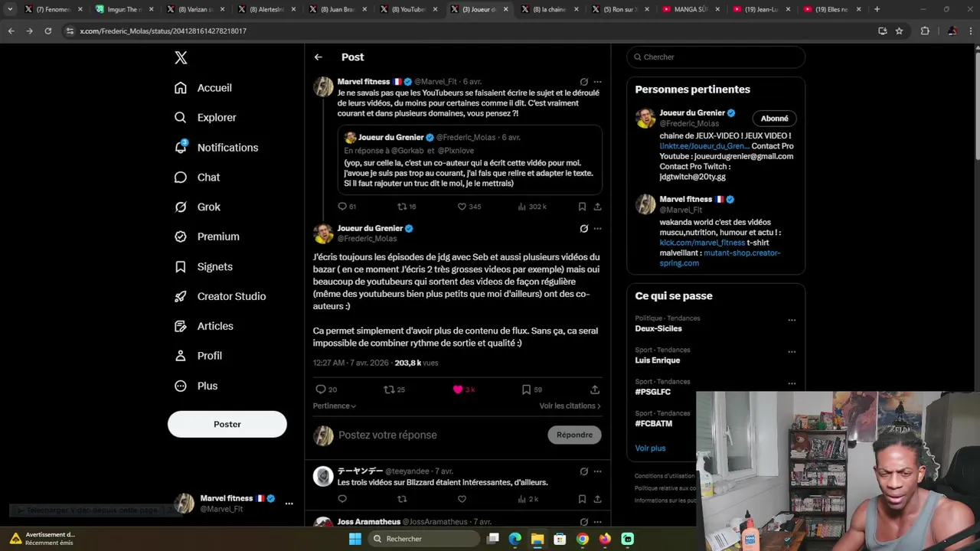
Task: Open Windows Start menu
Action: (x=354, y=539)
